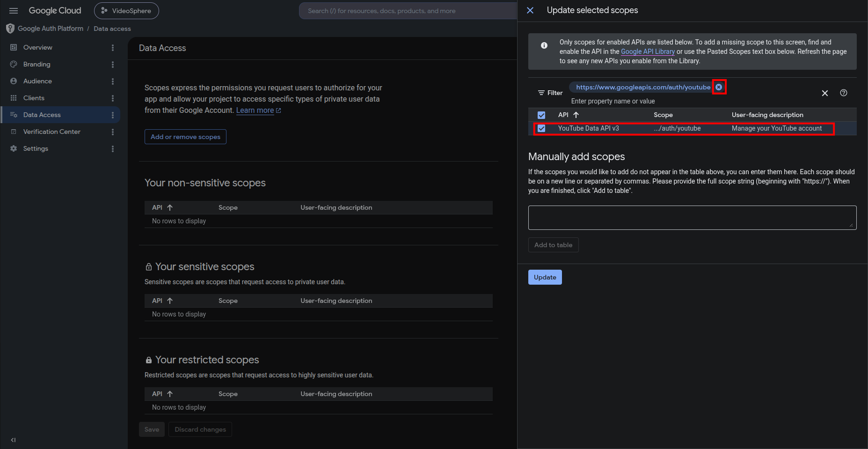Click the blue Update button

pos(545,277)
